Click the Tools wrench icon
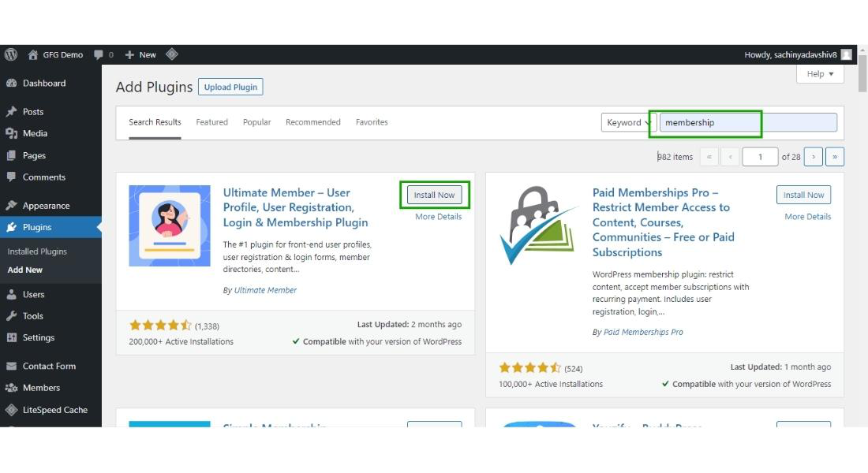Image resolution: width=868 pixels, height=473 pixels. [x=12, y=316]
